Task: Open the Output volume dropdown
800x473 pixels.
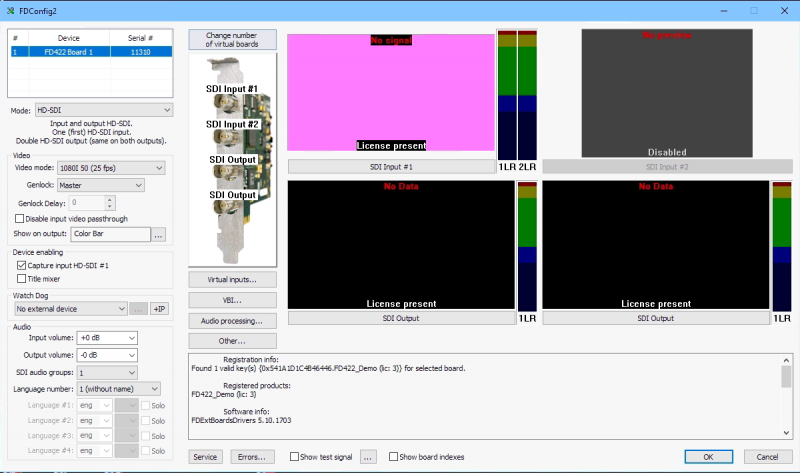Action: (x=107, y=355)
